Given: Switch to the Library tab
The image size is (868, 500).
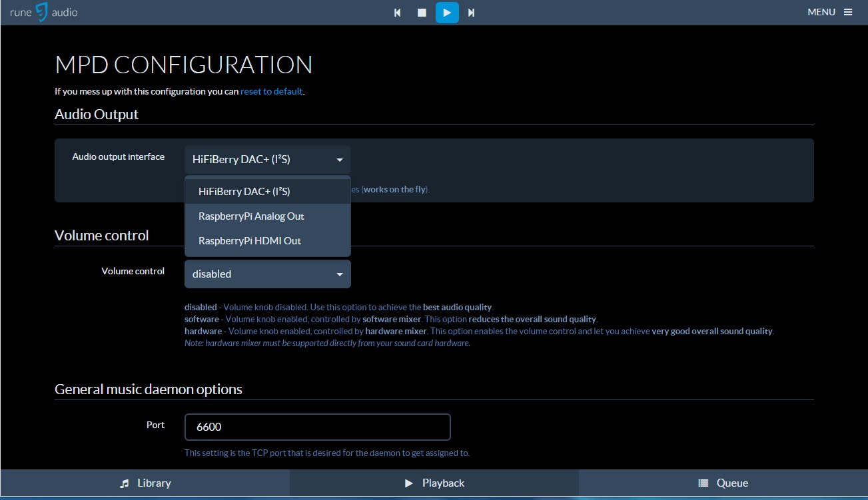Looking at the screenshot, I should [145, 483].
